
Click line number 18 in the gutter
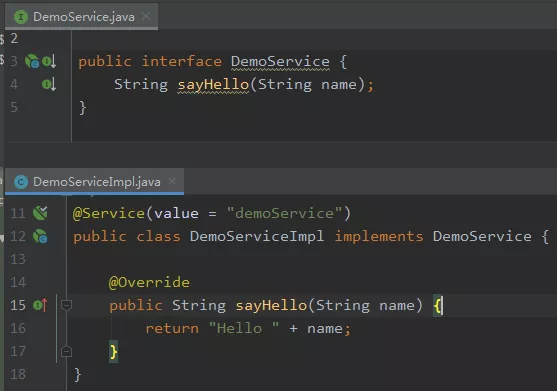point(18,374)
